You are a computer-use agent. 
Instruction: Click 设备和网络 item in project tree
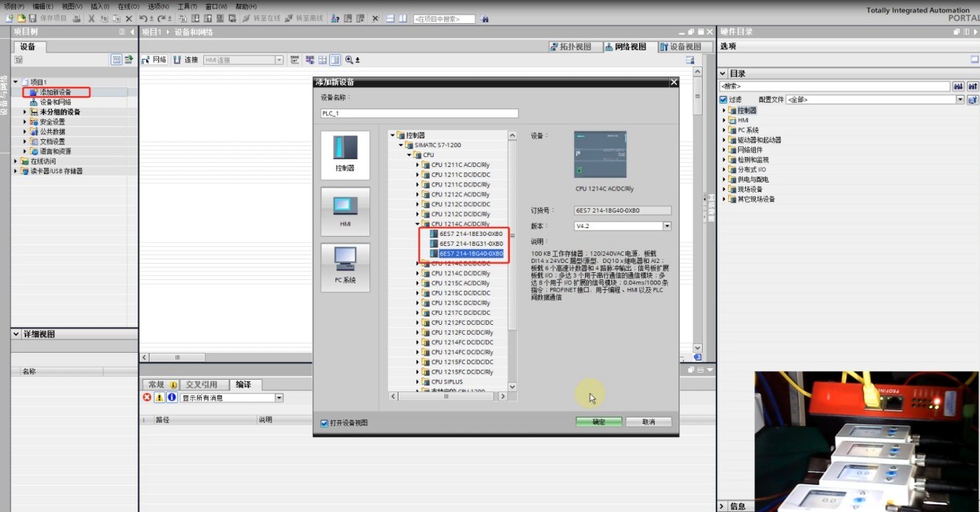[56, 102]
